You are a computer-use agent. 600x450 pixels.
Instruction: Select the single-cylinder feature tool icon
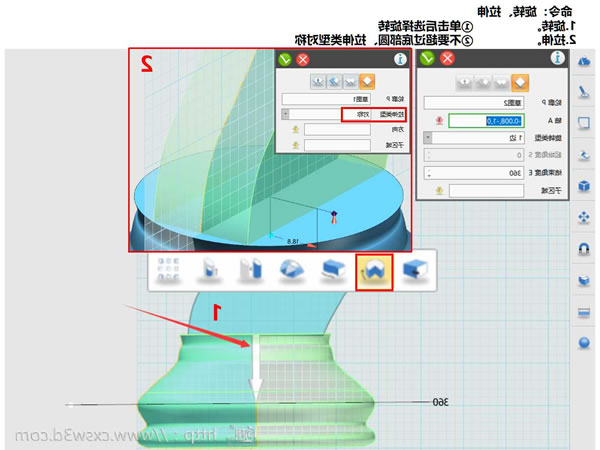click(x=209, y=271)
